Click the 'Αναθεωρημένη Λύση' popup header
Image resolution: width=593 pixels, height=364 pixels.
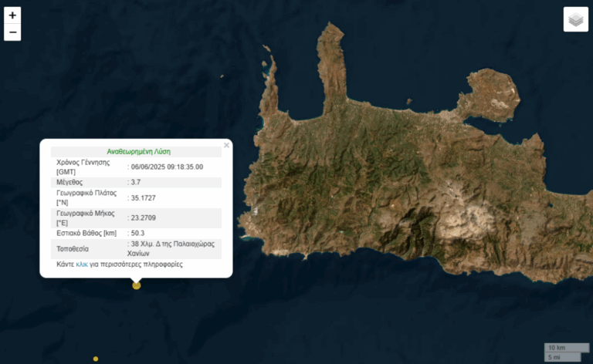(x=138, y=152)
